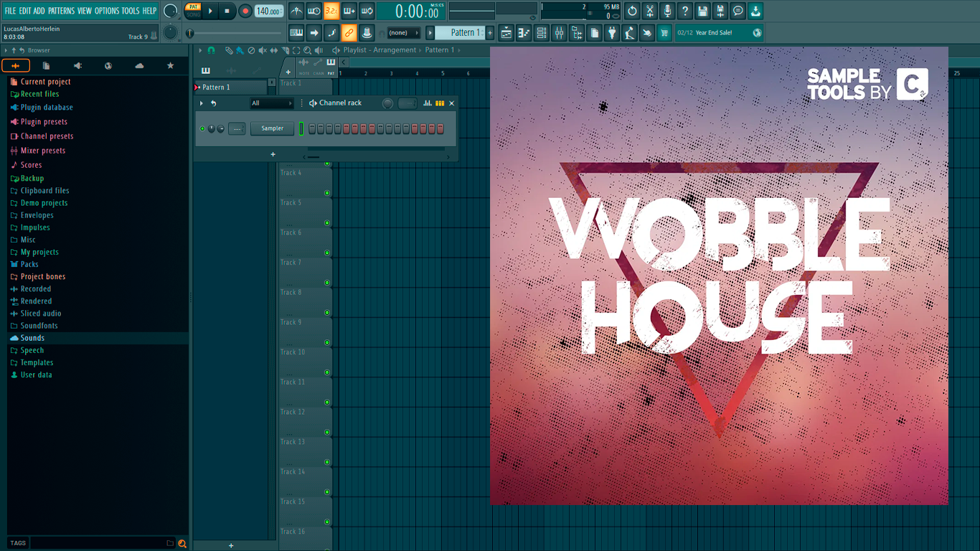Open the audio editor scissors icon
Viewport: 980px width, 551px height.
click(x=650, y=11)
